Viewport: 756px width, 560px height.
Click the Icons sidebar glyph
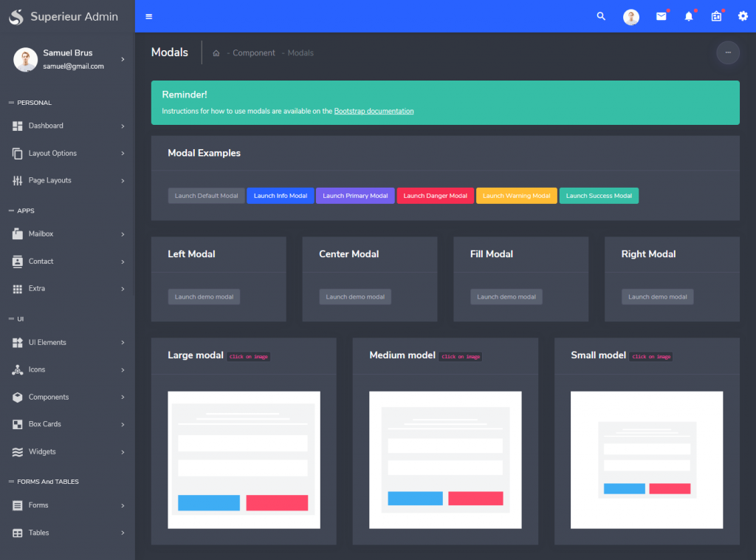tap(18, 369)
